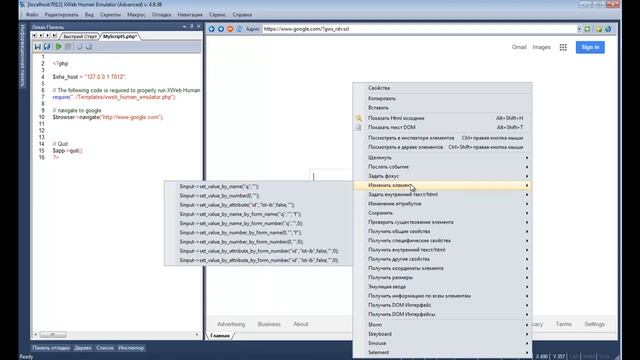
Task: Expand the Сохранить submenu
Action: (x=442, y=213)
